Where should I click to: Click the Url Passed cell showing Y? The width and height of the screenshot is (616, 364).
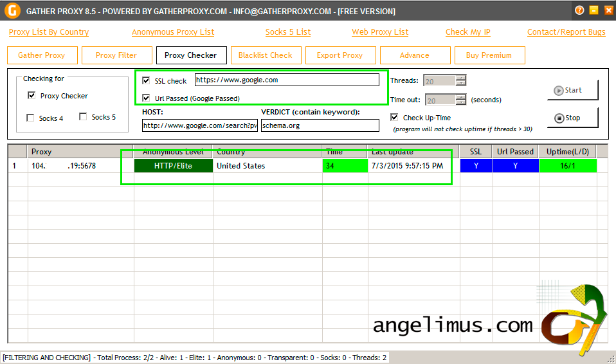pyautogui.click(x=516, y=165)
